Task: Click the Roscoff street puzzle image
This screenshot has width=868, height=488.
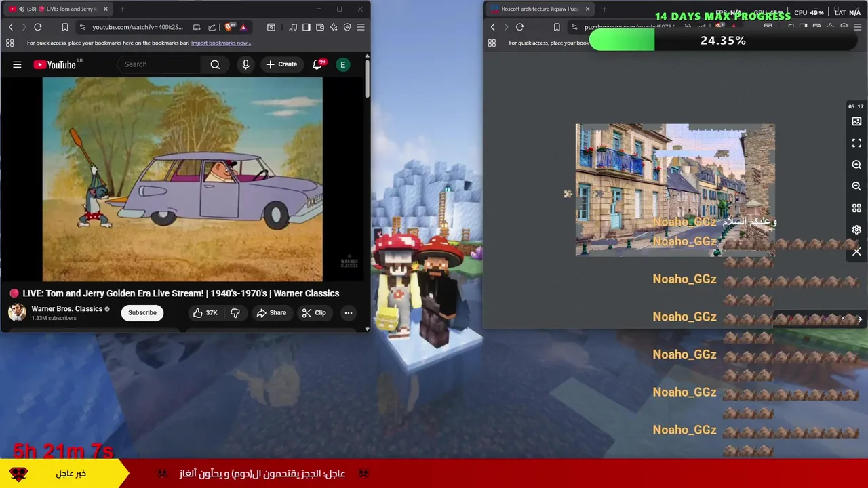Action: 675,190
